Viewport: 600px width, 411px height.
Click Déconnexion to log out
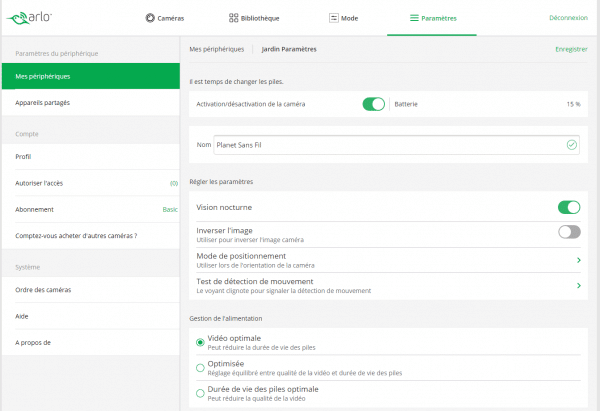click(x=568, y=18)
